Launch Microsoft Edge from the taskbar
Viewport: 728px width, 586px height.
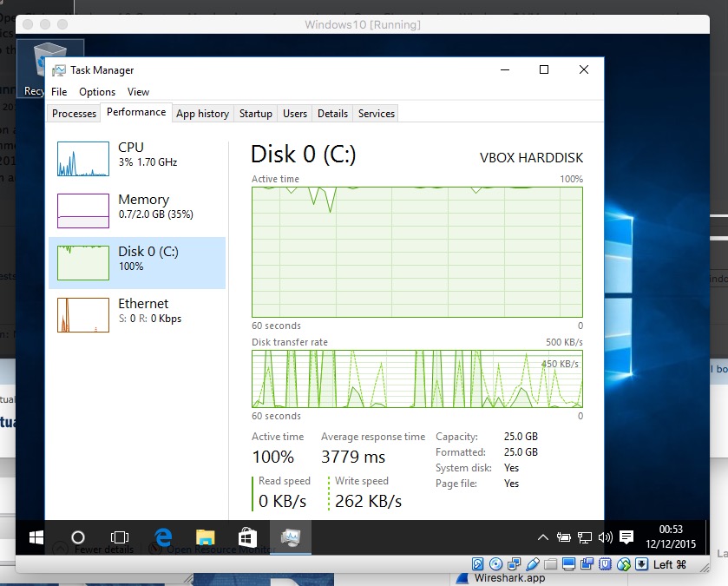click(x=163, y=537)
